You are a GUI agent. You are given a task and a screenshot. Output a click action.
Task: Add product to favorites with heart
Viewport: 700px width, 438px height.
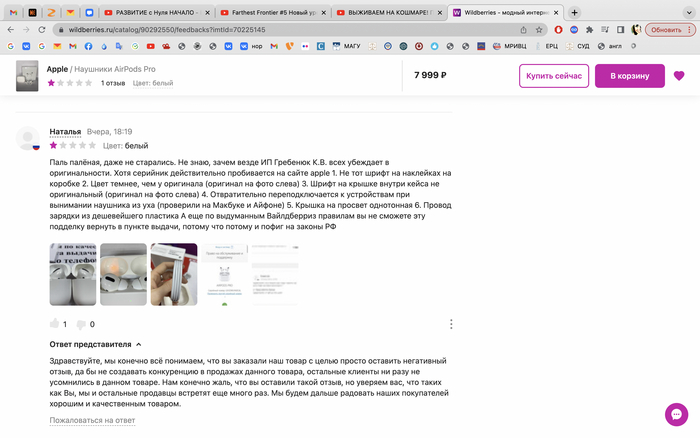click(x=679, y=76)
